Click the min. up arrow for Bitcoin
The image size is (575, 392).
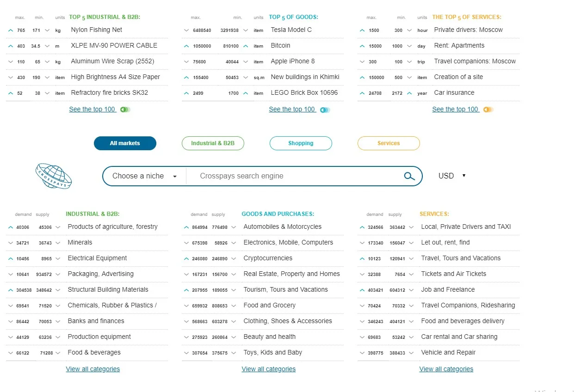click(246, 46)
